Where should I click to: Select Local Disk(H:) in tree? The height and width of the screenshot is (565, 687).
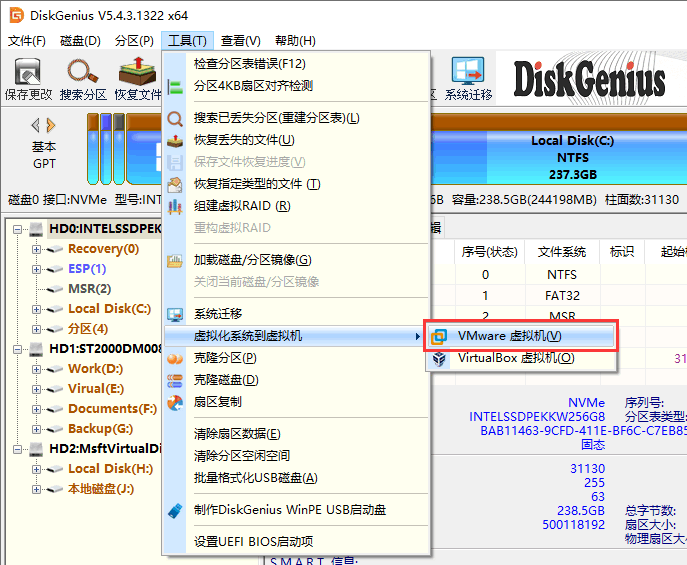tap(110, 469)
